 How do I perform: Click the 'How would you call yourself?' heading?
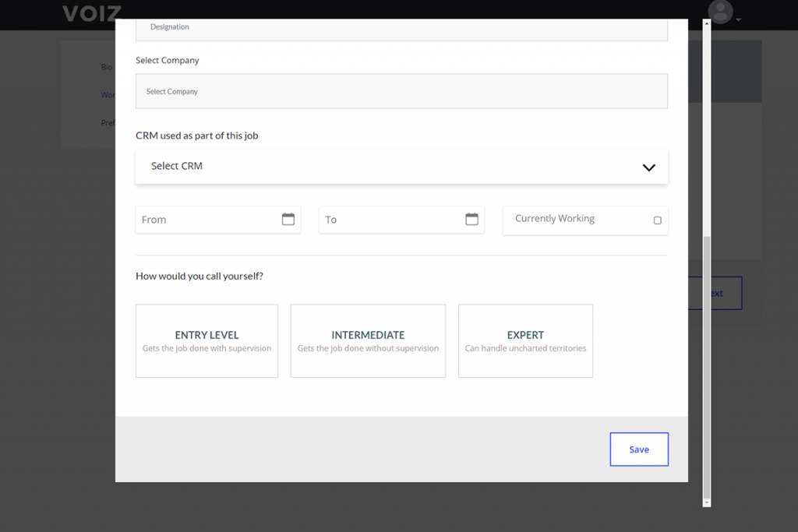coord(199,277)
